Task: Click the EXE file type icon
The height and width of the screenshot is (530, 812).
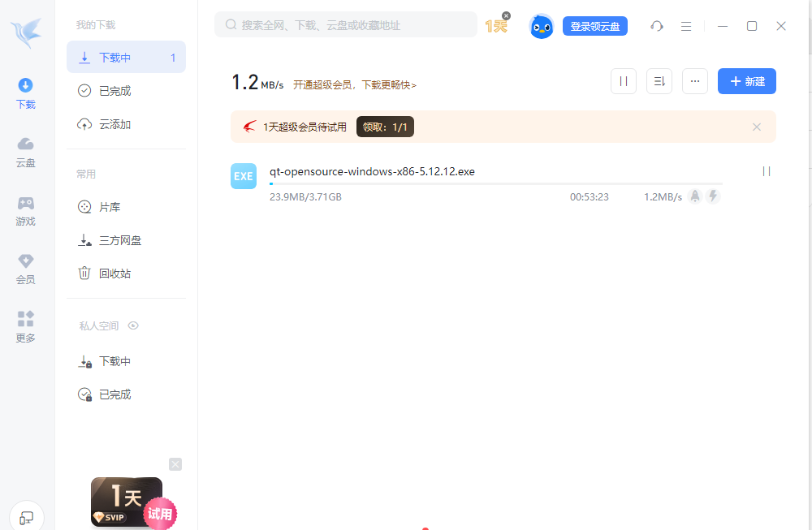Action: click(x=244, y=176)
